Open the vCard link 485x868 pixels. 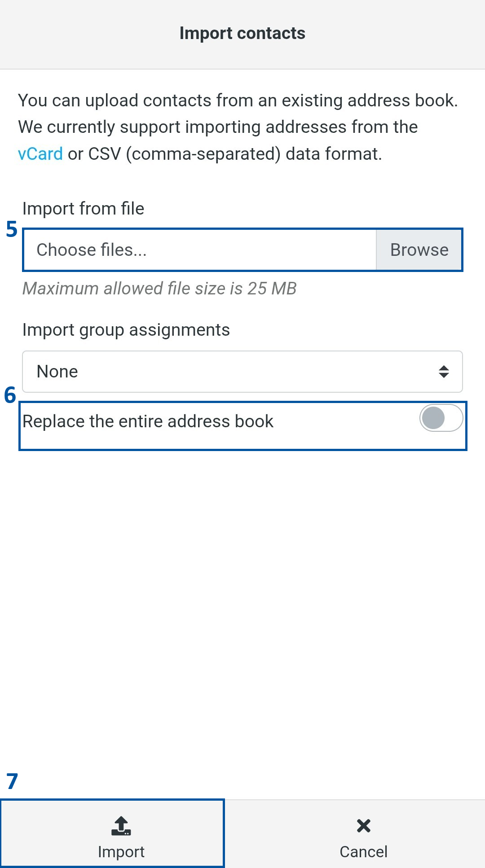[40, 154]
